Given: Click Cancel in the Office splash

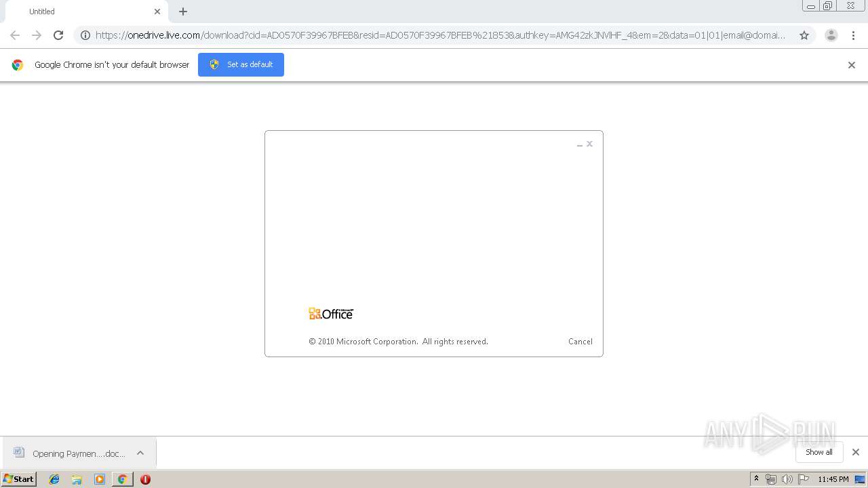Looking at the screenshot, I should tap(580, 342).
